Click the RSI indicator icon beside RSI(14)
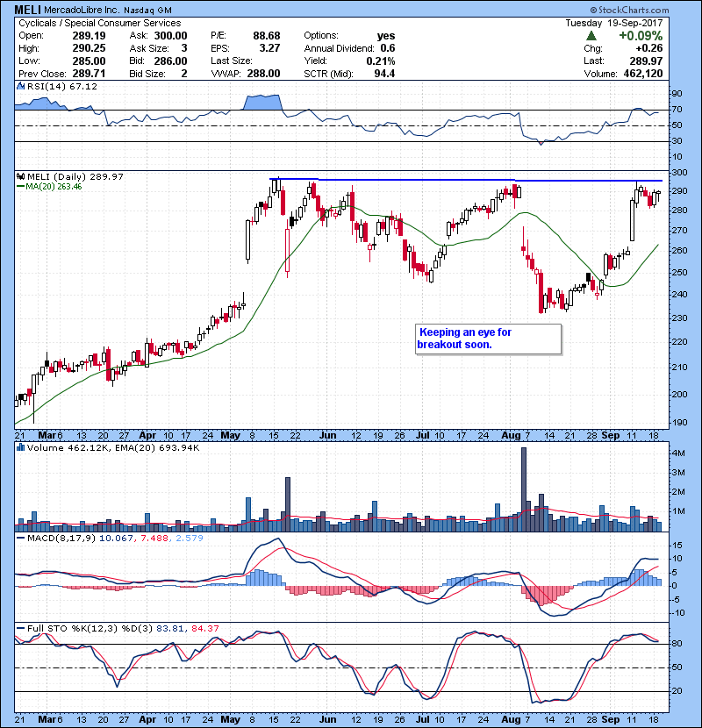This screenshot has width=702, height=728. [x=20, y=86]
